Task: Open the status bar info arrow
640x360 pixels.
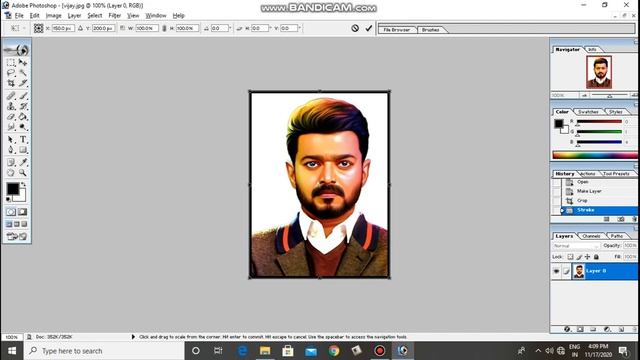Action: (x=133, y=337)
